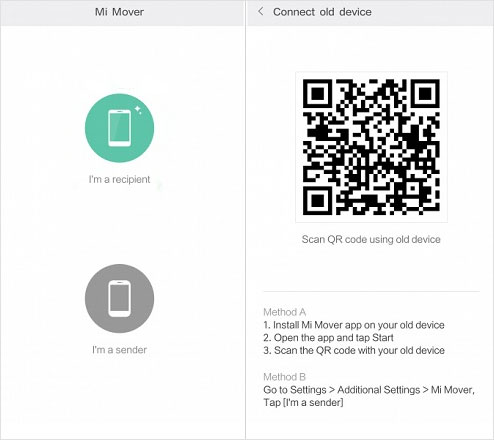
Task: Click "2. Open the app and tap Start"
Action: (x=328, y=338)
